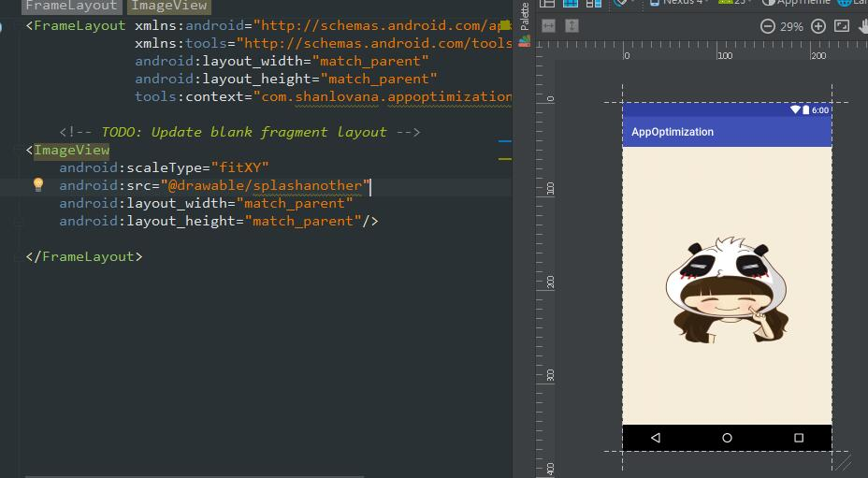Select the FrameLayout breadcrumb

[71, 7]
